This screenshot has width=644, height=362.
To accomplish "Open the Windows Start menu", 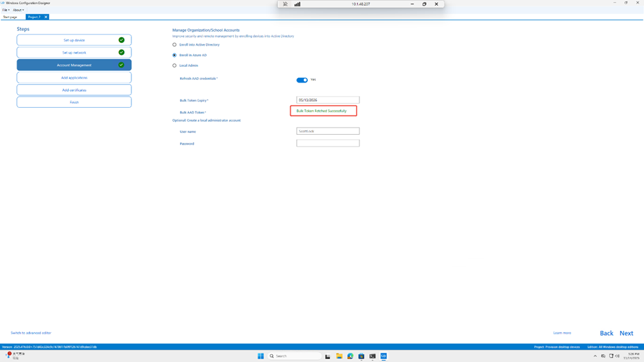I will [x=260, y=356].
